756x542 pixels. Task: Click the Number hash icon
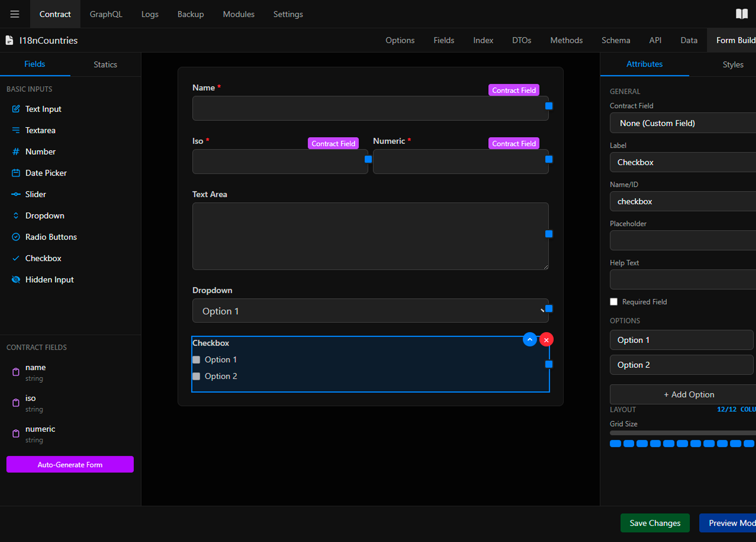click(16, 152)
